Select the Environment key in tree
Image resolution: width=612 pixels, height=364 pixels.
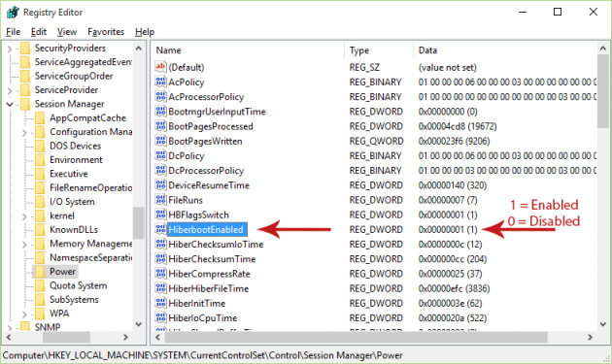76,159
